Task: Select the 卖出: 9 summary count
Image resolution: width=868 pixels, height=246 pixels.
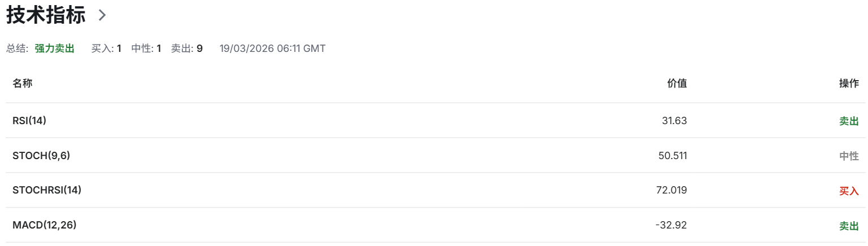Action: click(186, 49)
